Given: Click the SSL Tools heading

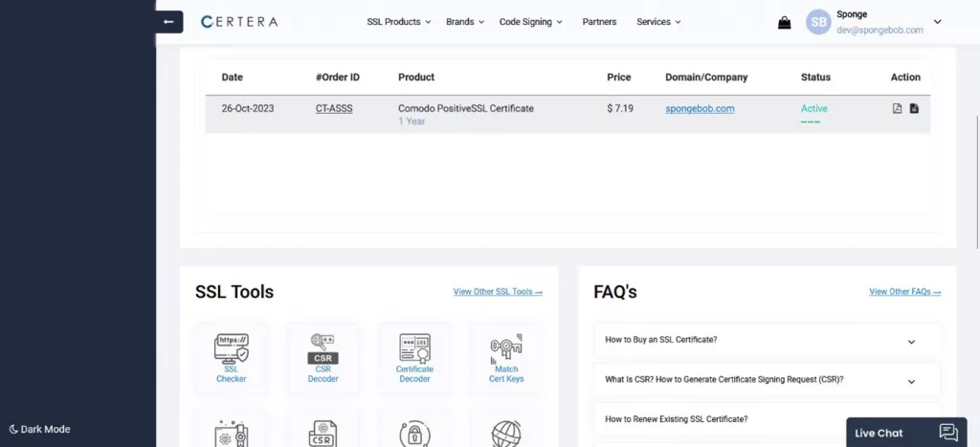Looking at the screenshot, I should pos(234,292).
